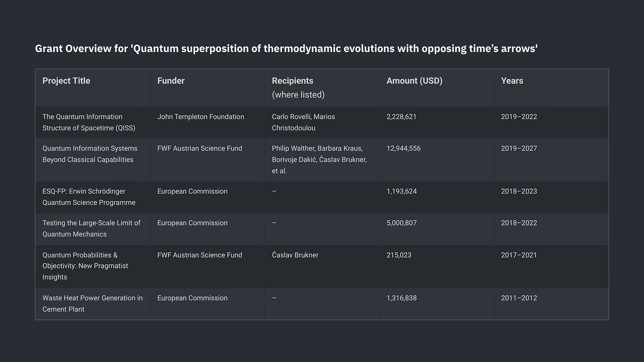Viewport: 644px width, 362px height.
Task: Select the Years column header
Action: [512, 81]
